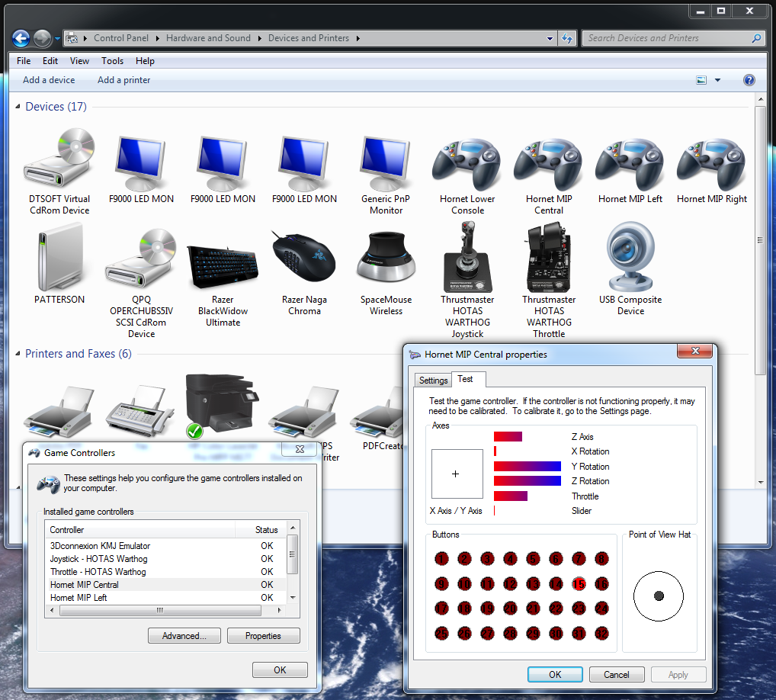The width and height of the screenshot is (776, 700).
Task: Open the address bar history dropdown arrow
Action: point(550,38)
